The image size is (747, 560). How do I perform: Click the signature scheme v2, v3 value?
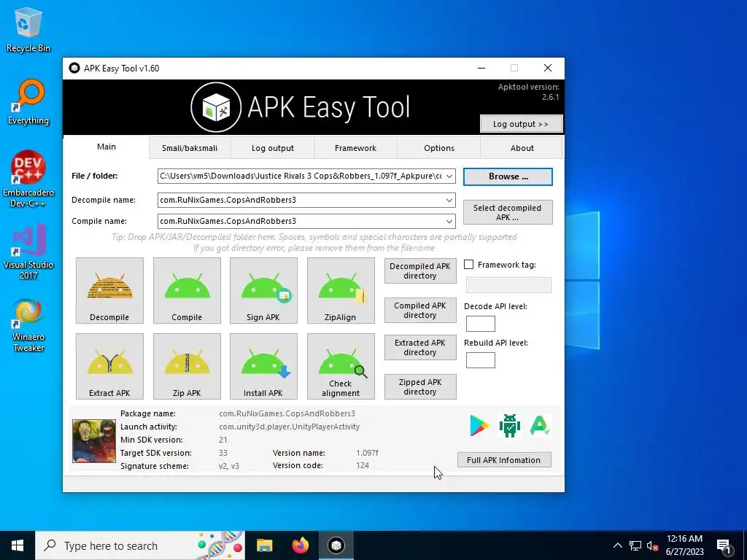228,466
